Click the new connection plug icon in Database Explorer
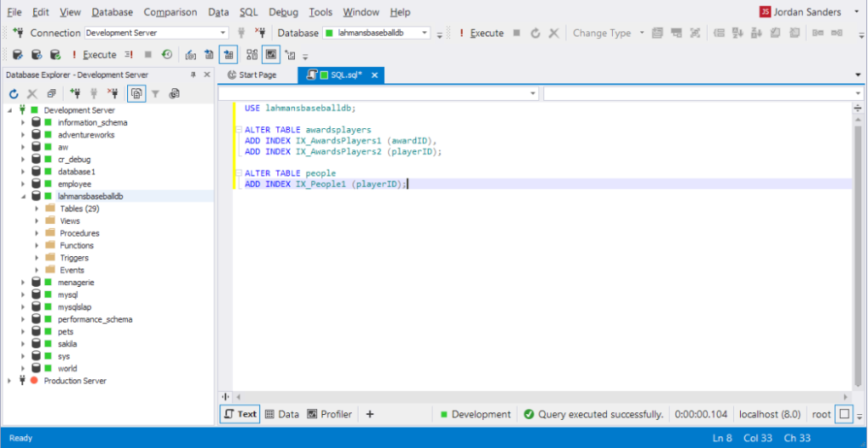Viewport: 868px width, 448px height. [75, 93]
